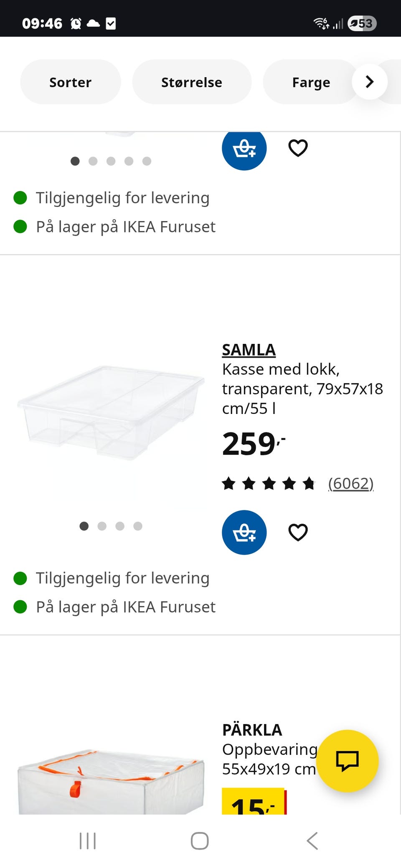The image size is (401, 868).
Task: Open Android recent apps button
Action: 88,841
